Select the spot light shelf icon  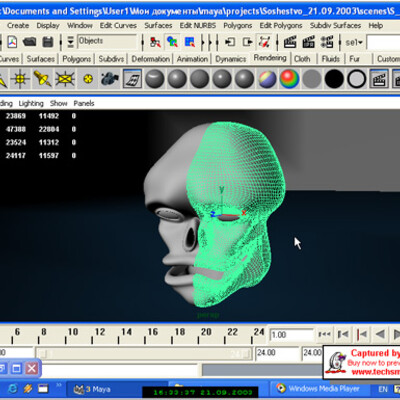coord(42,79)
